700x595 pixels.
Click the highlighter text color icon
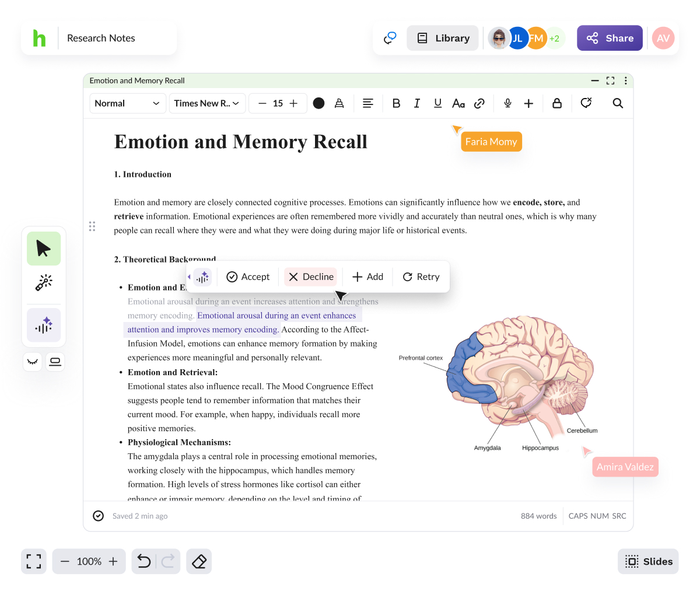pyautogui.click(x=339, y=103)
